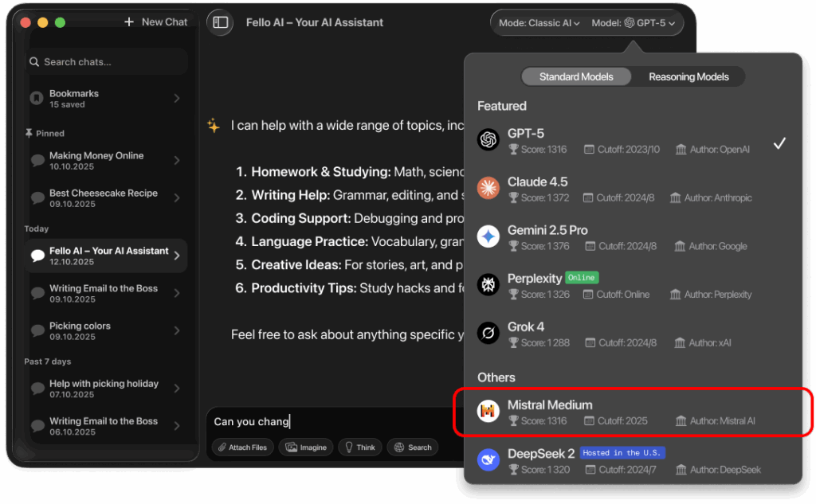Click chat bubble icon for Best Cheesecake Recipe
Image resolution: width=816 pixels, height=504 pixels.
(37, 197)
